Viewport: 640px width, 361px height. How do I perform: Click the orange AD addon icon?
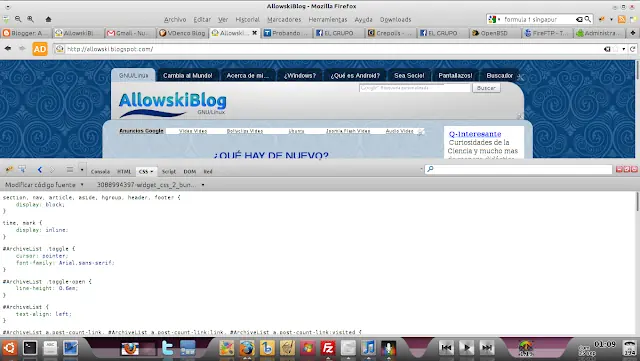click(40, 49)
